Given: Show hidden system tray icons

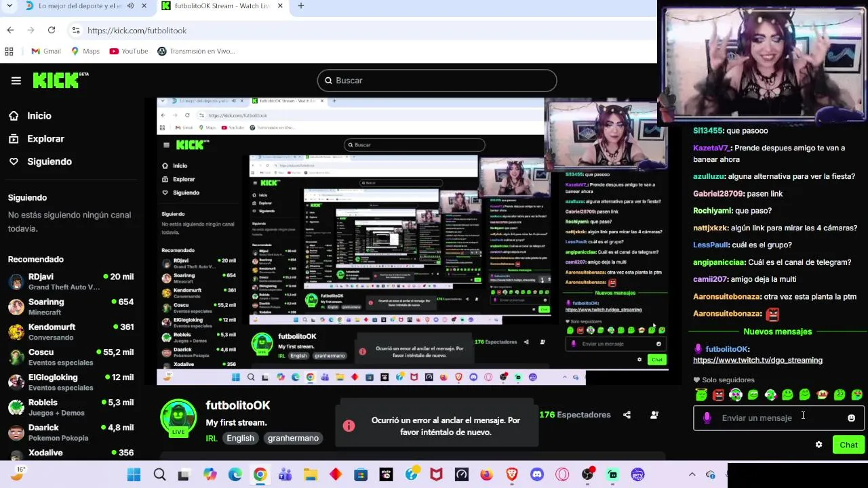Looking at the screenshot, I should point(692,474).
